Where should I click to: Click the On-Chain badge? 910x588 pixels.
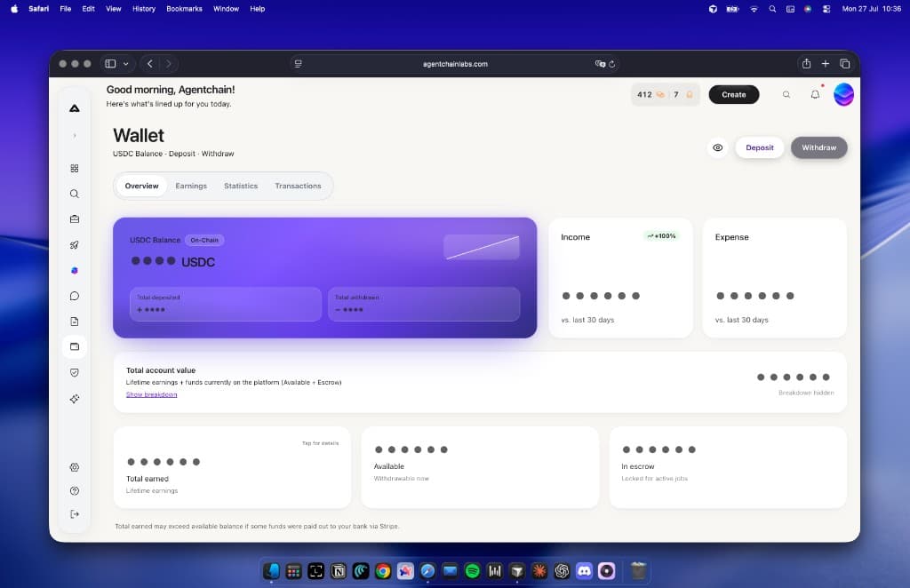(x=204, y=240)
